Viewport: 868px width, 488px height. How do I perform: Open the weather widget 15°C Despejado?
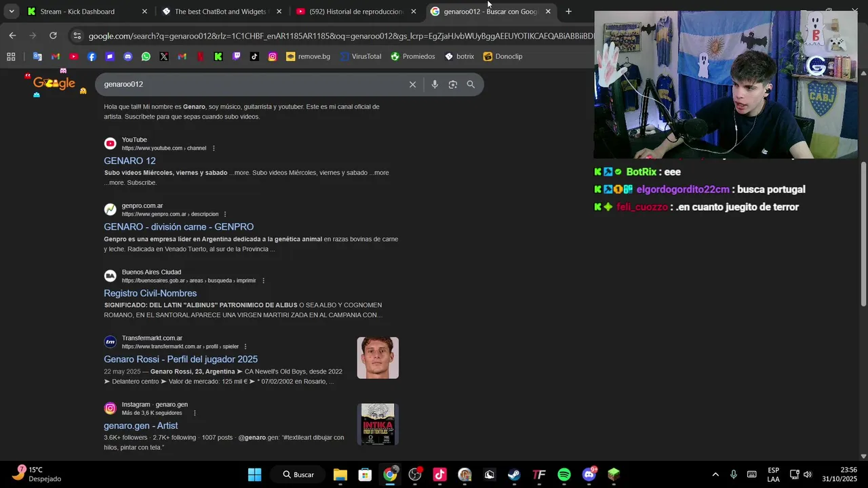pos(38,474)
